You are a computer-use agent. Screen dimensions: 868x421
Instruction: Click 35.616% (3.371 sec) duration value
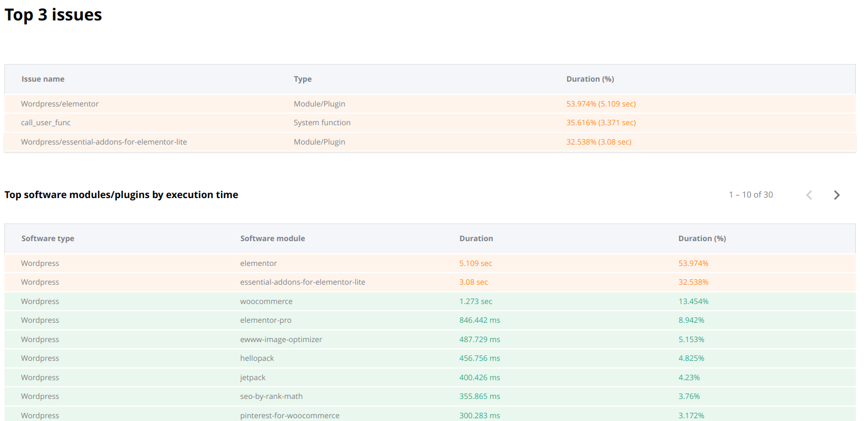click(x=601, y=122)
